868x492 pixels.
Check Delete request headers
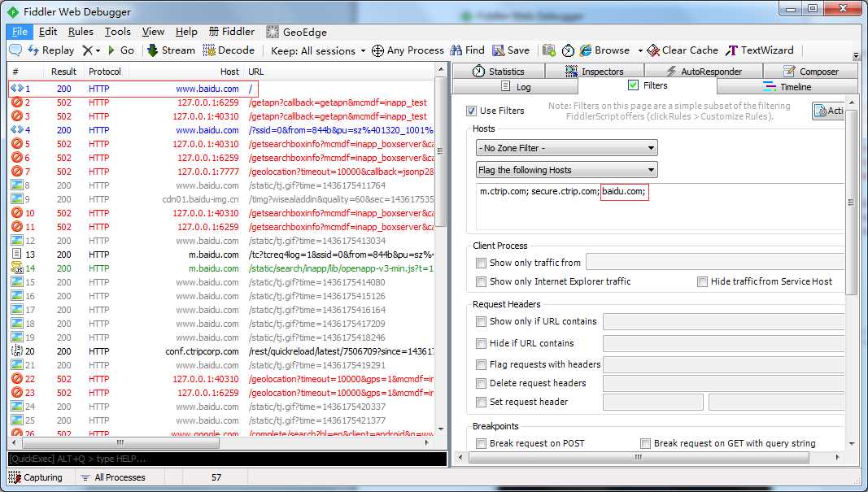coord(481,384)
